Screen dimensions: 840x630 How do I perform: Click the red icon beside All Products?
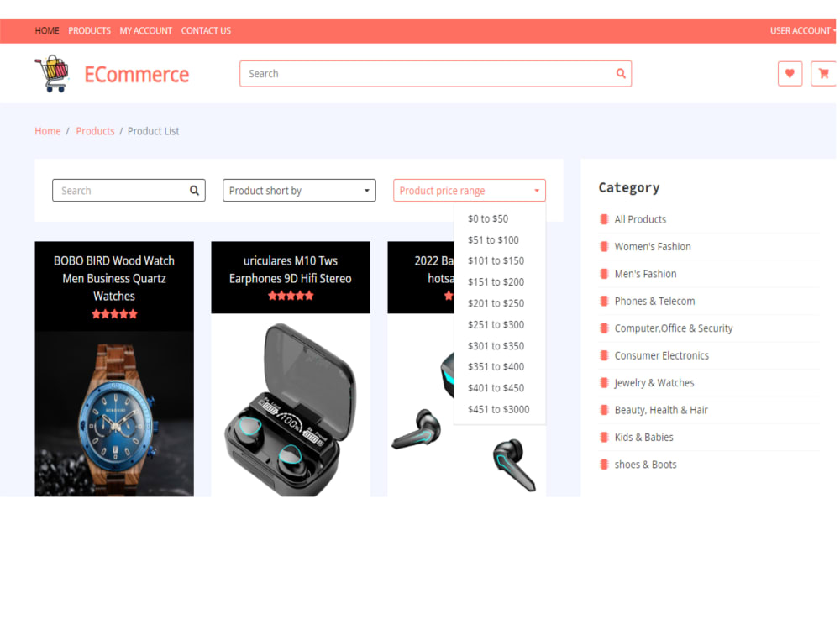point(604,219)
